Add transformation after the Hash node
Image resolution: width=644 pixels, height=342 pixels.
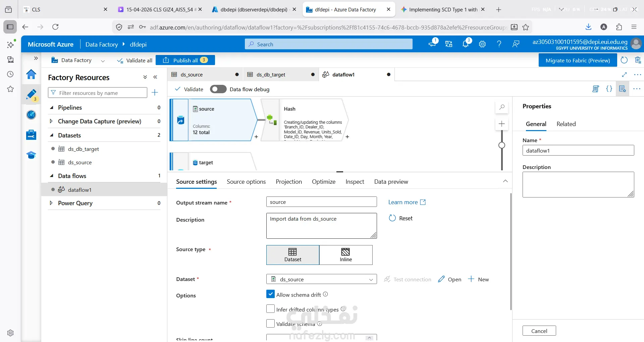pyautogui.click(x=347, y=137)
